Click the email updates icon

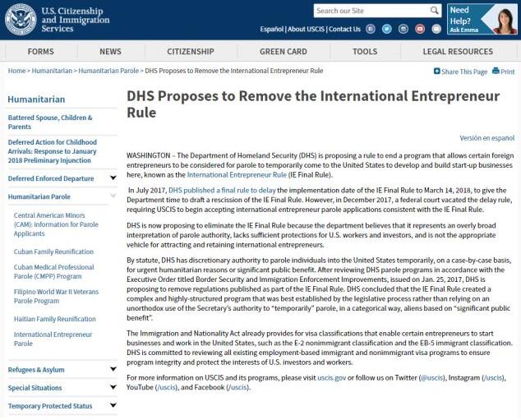436,29
